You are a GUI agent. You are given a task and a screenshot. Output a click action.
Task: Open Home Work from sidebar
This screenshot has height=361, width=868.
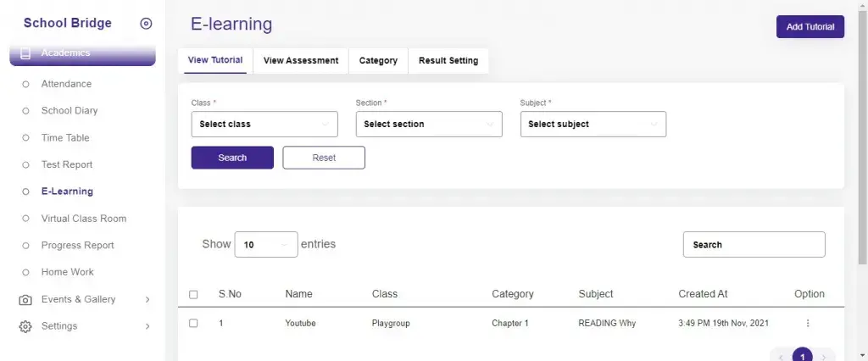click(x=68, y=272)
